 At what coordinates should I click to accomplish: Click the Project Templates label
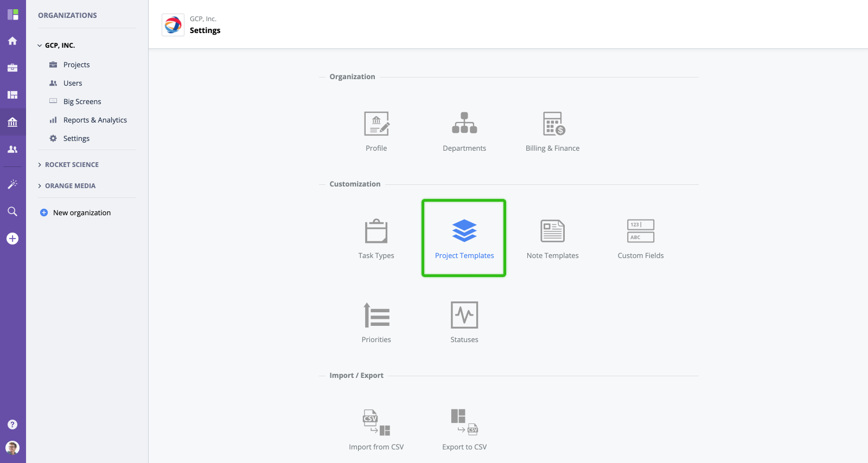[464, 255]
